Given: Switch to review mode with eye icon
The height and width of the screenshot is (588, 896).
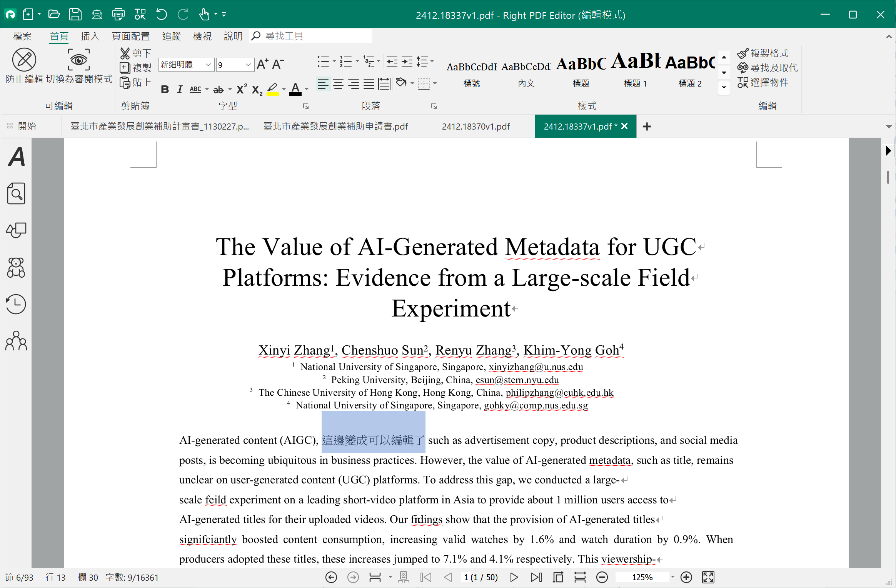Looking at the screenshot, I should [x=79, y=60].
